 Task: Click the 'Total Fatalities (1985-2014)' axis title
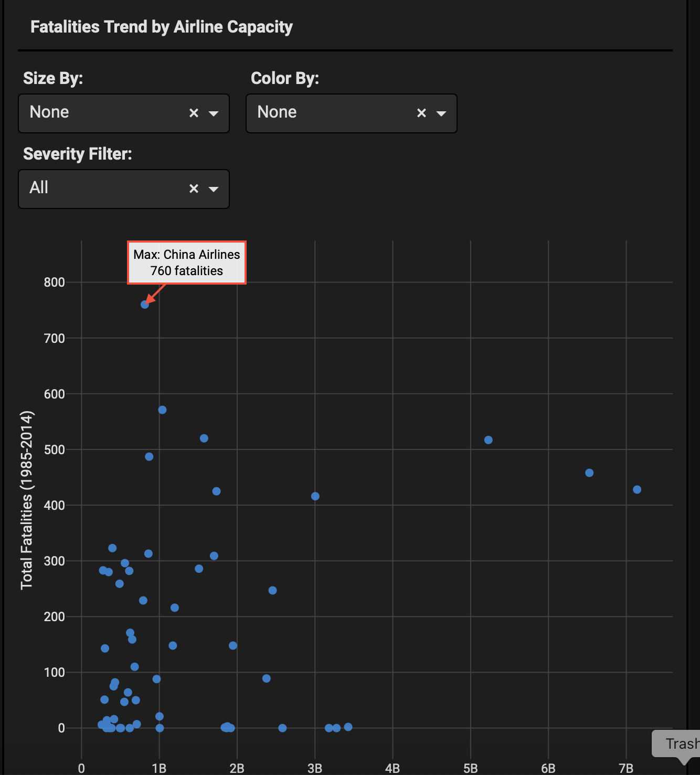[x=27, y=500]
